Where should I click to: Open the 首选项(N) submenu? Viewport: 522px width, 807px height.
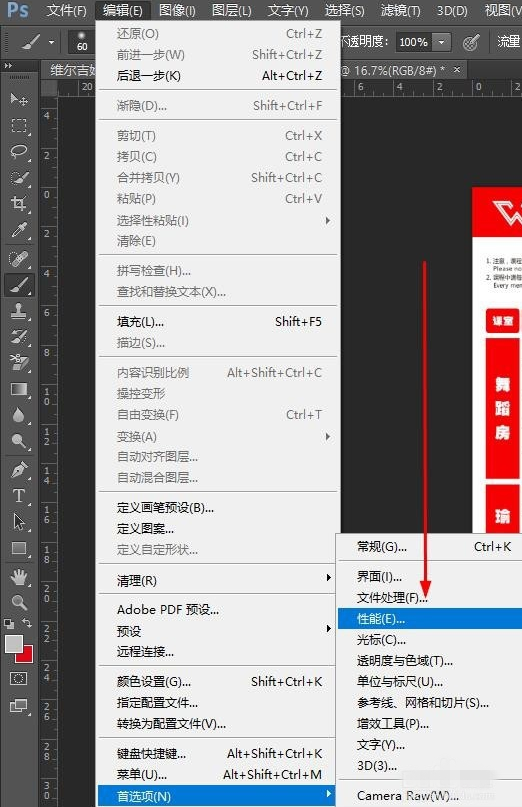(217, 796)
